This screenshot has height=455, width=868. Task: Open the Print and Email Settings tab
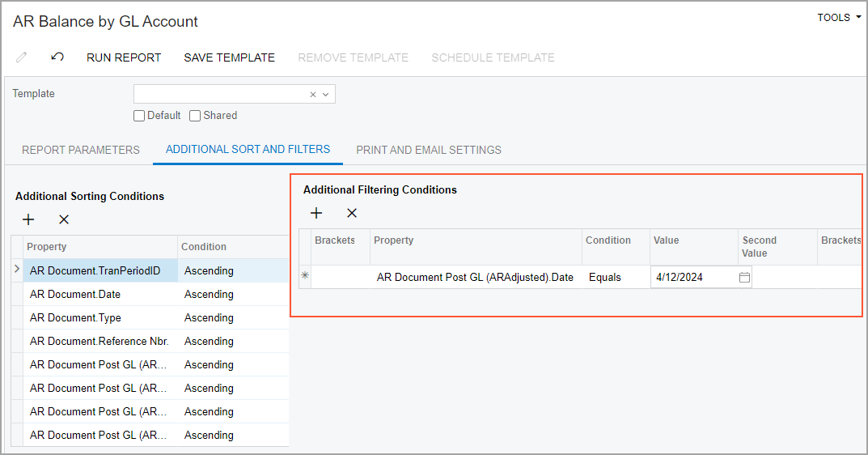429,150
